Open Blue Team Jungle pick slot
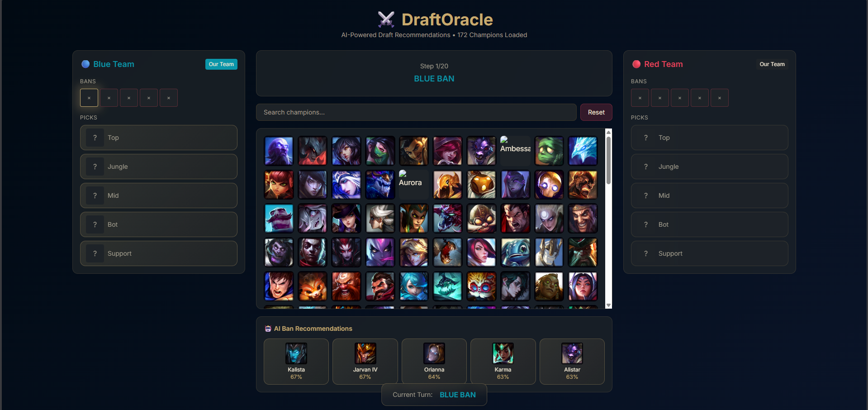The image size is (868, 410). click(159, 167)
